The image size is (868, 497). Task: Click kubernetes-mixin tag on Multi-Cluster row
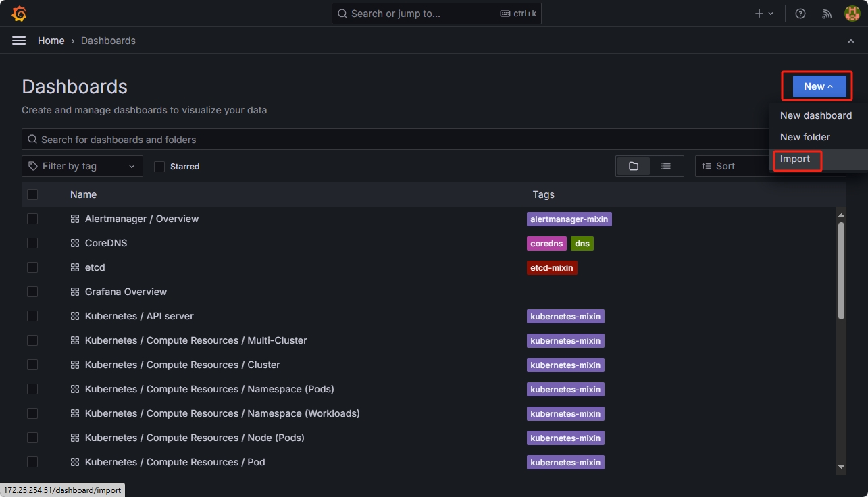(565, 340)
